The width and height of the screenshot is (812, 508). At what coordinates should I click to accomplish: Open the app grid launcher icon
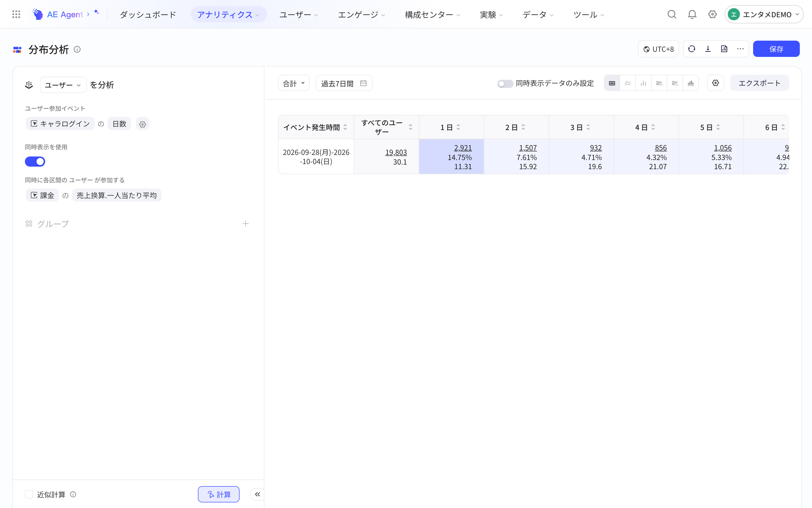pos(16,14)
